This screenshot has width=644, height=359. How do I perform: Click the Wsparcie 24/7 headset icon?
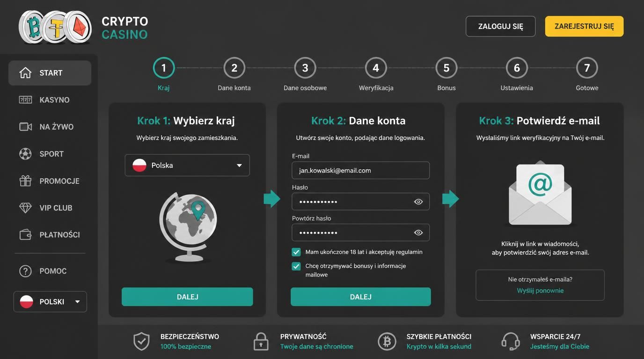tap(510, 341)
